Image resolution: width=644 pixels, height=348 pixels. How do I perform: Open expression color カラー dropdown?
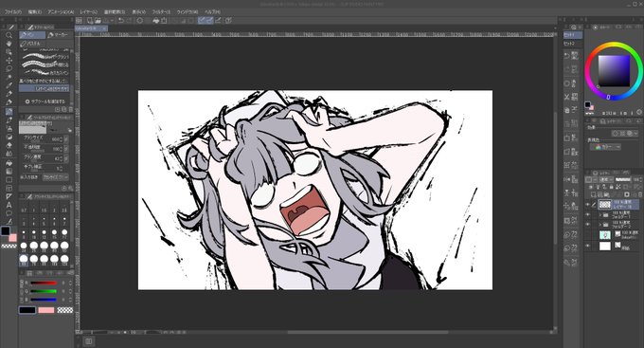605,147
